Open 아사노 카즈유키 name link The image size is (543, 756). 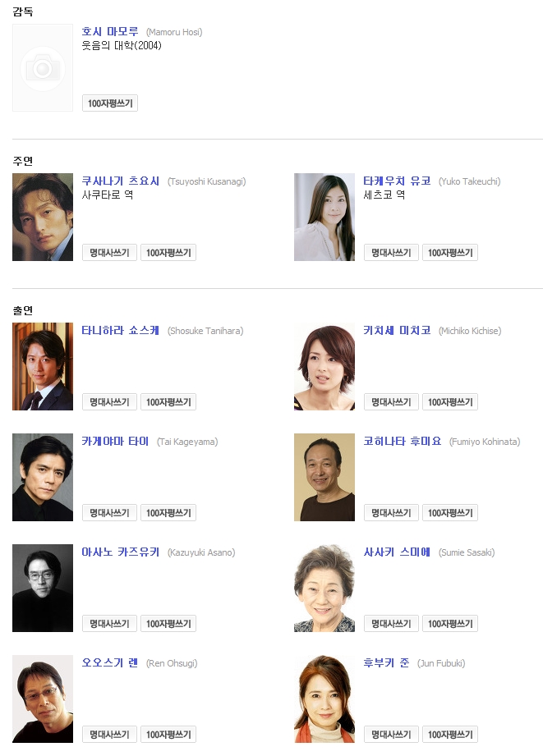[120, 552]
